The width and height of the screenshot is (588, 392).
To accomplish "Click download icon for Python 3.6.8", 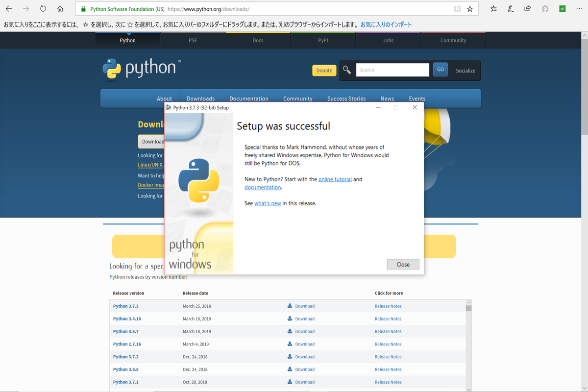I will (x=290, y=369).
